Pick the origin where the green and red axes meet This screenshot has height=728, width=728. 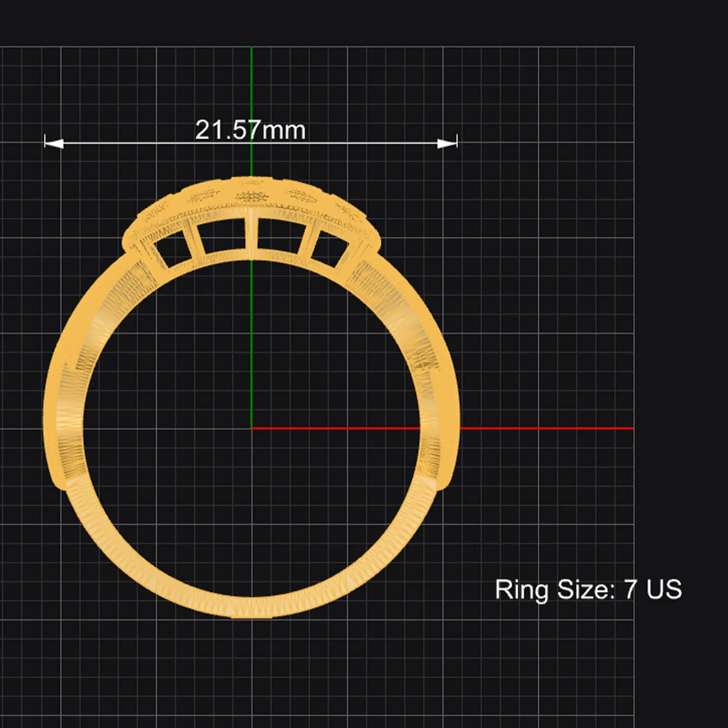251,428
